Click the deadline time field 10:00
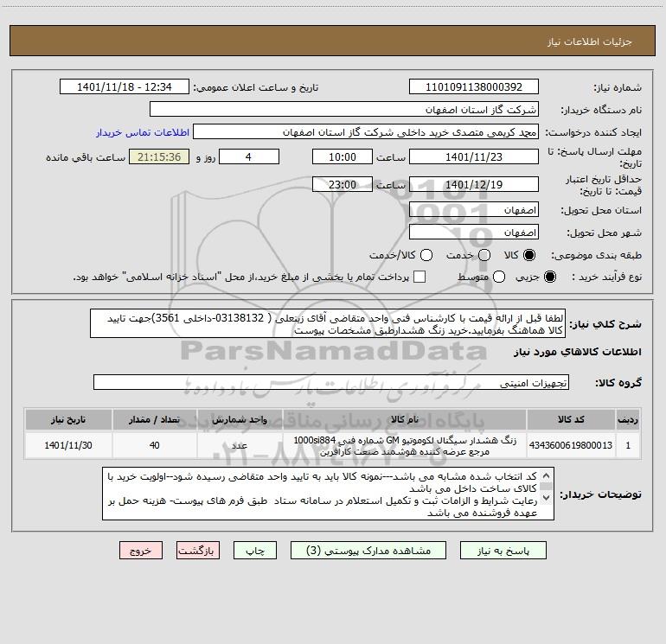 (x=343, y=156)
